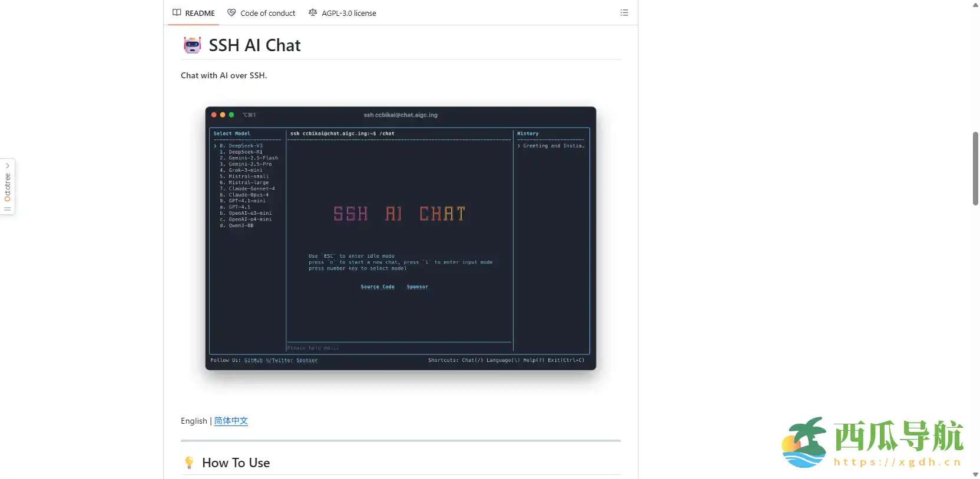Click the robot emoji beside SSH AI Chat
980x479 pixels.
click(192, 45)
